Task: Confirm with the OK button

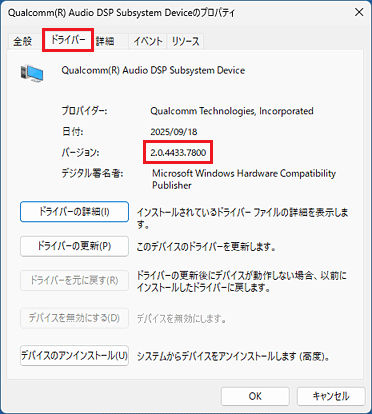Action: (255, 396)
